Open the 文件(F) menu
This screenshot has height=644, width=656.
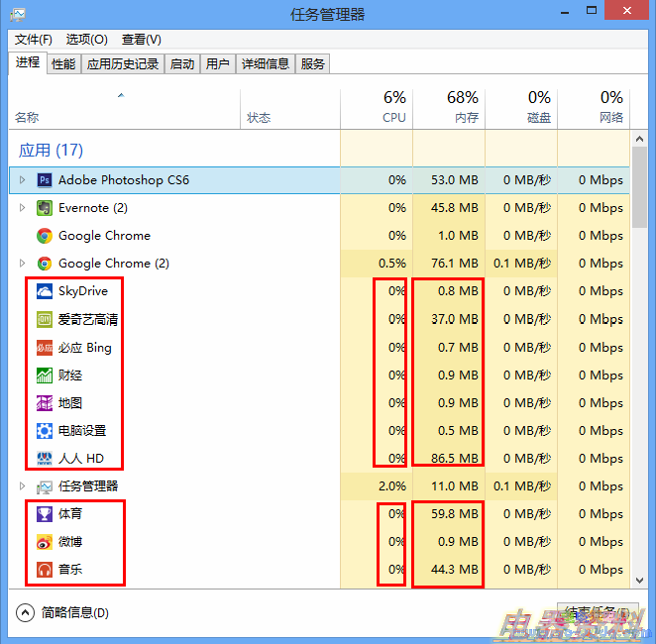click(x=33, y=40)
